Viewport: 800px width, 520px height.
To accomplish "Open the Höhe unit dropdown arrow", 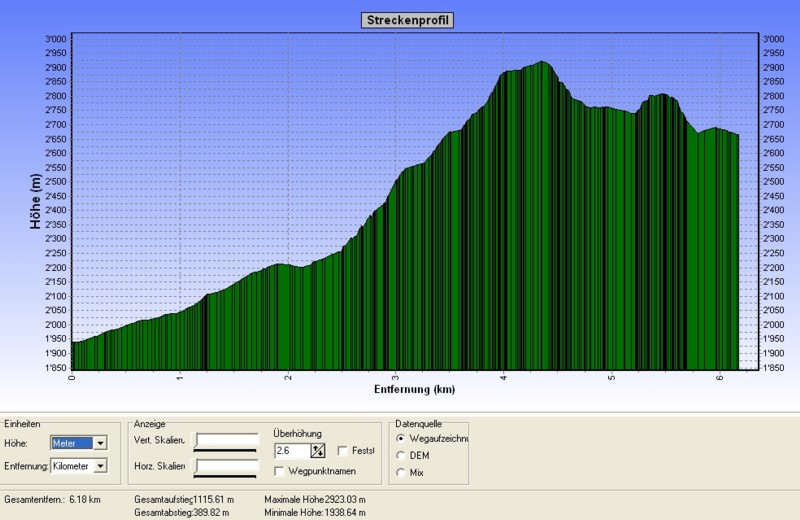I will [99, 443].
